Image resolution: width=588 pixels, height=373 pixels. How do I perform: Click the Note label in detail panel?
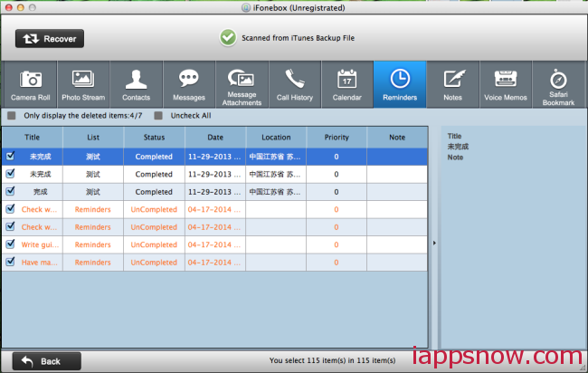(455, 158)
